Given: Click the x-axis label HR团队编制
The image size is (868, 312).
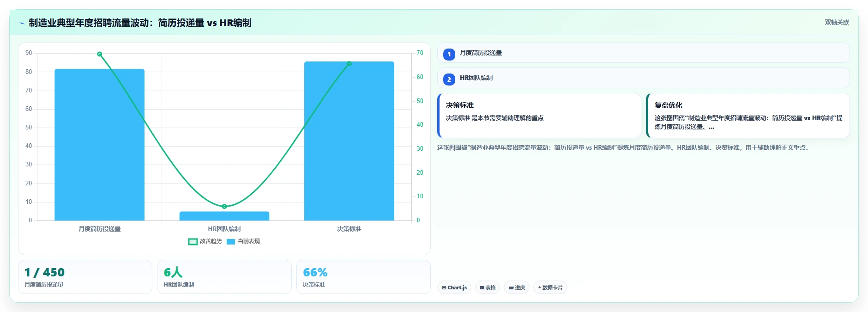Looking at the screenshot, I should (x=224, y=229).
